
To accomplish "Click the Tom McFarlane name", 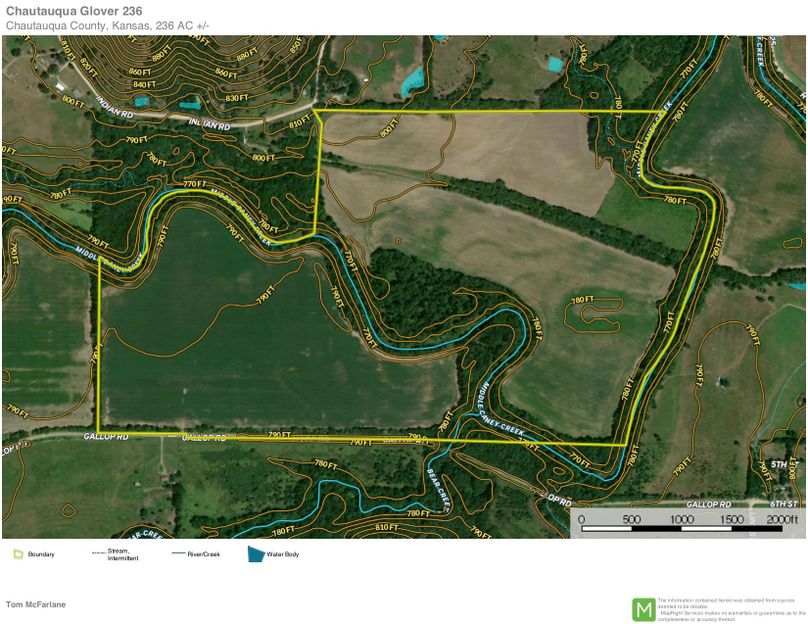I will [36, 604].
